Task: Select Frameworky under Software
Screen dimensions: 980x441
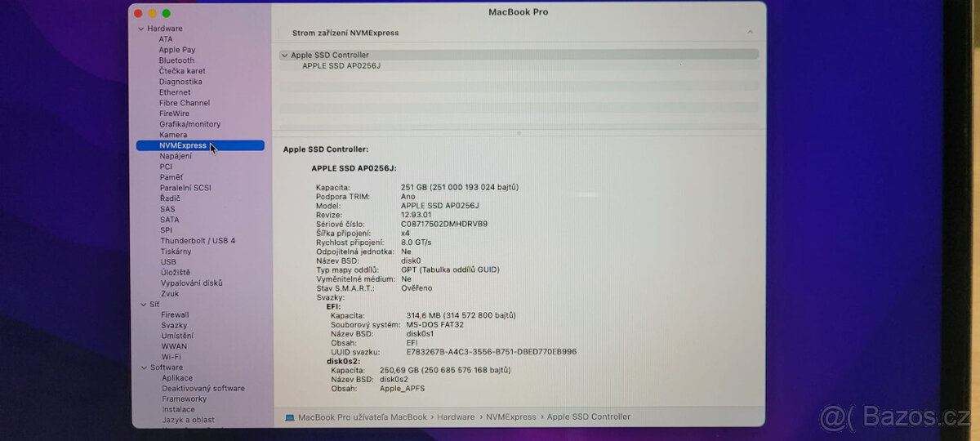Action: pos(185,399)
